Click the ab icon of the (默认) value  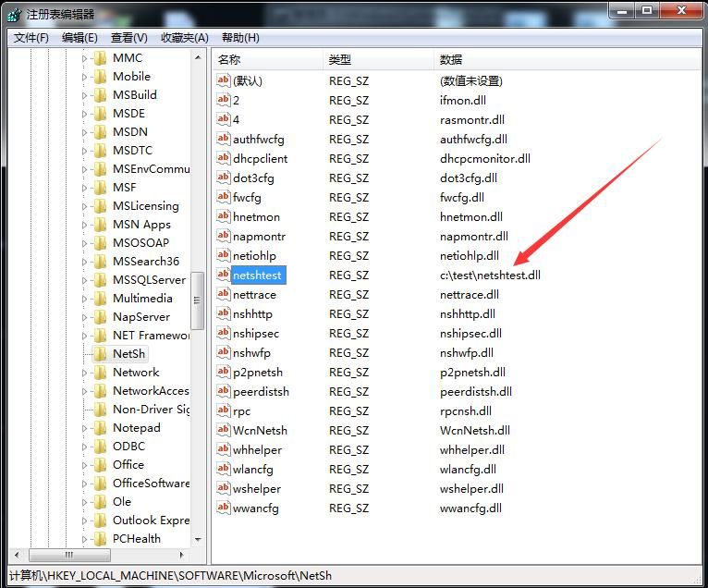click(x=223, y=80)
